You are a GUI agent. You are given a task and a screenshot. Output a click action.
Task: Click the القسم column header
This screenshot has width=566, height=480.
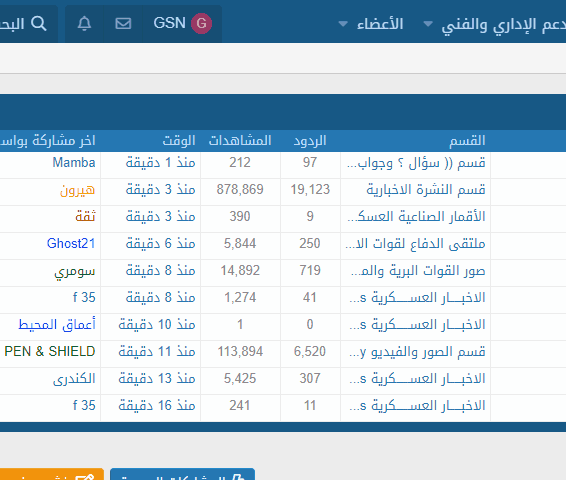467,141
